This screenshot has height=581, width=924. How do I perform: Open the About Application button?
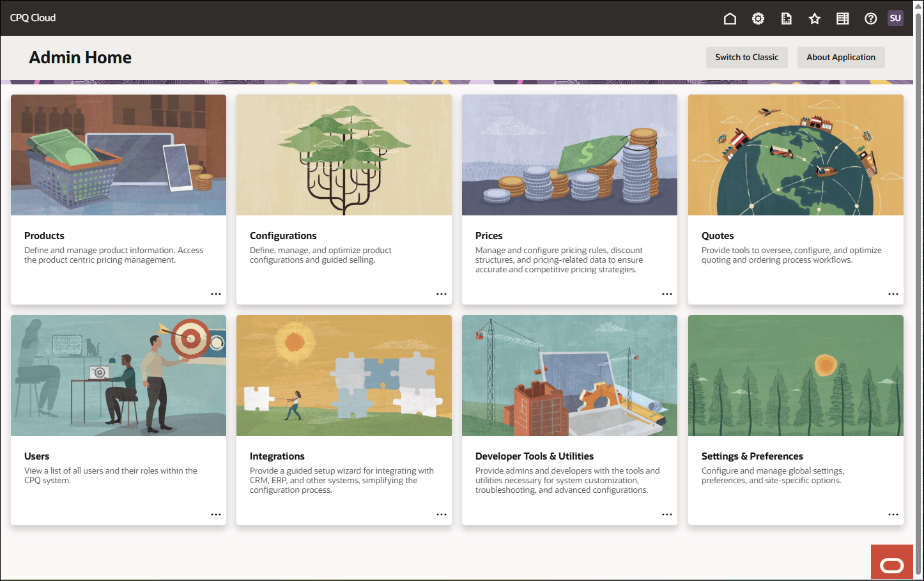tap(841, 57)
